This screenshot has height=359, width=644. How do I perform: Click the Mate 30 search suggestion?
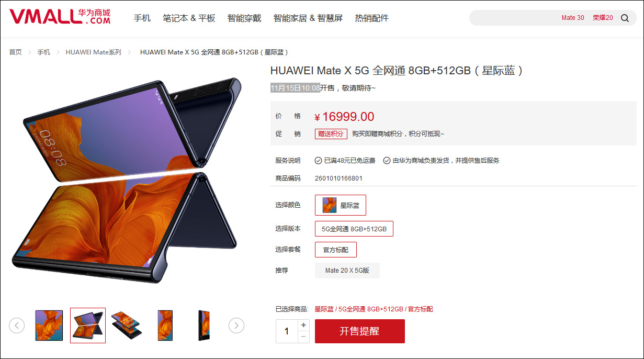pyautogui.click(x=573, y=18)
